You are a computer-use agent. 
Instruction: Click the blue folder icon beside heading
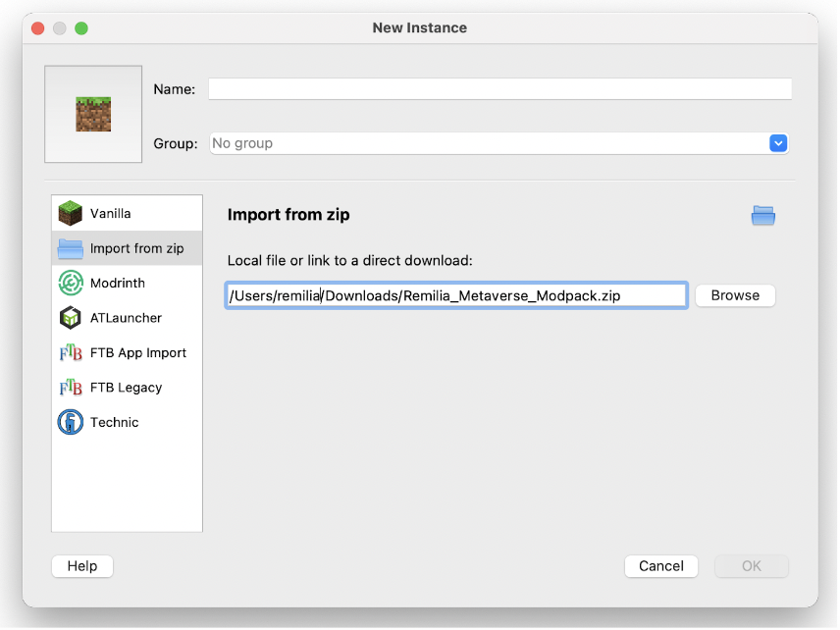762,215
